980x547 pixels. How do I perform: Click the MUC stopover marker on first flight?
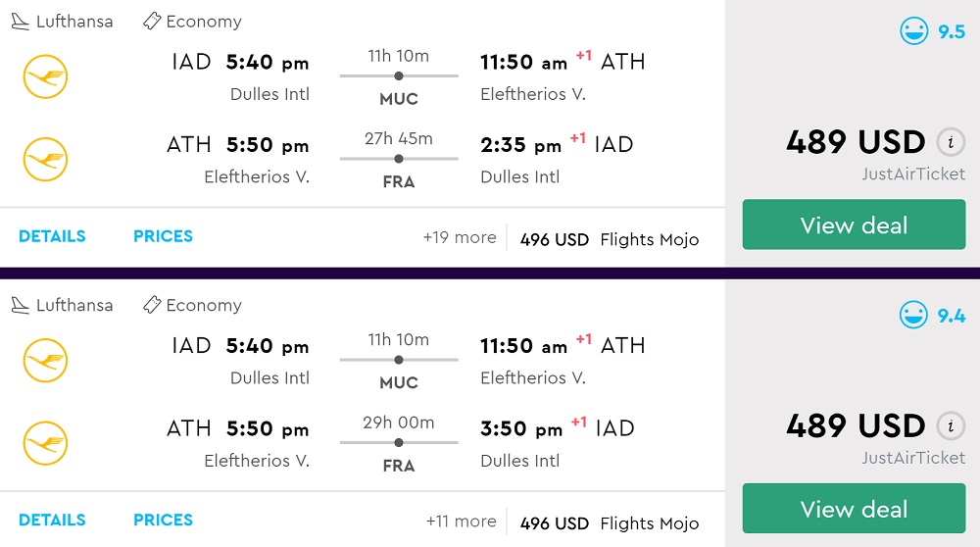pyautogui.click(x=398, y=75)
